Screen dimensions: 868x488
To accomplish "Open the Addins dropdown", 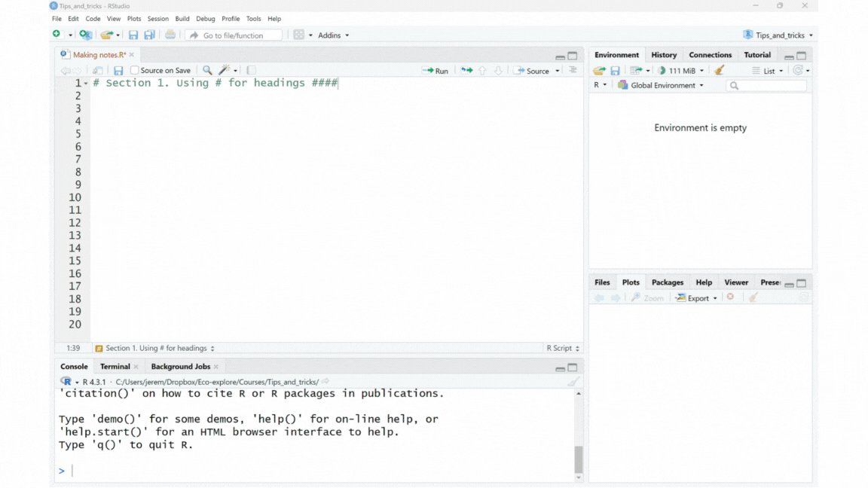I will click(333, 35).
